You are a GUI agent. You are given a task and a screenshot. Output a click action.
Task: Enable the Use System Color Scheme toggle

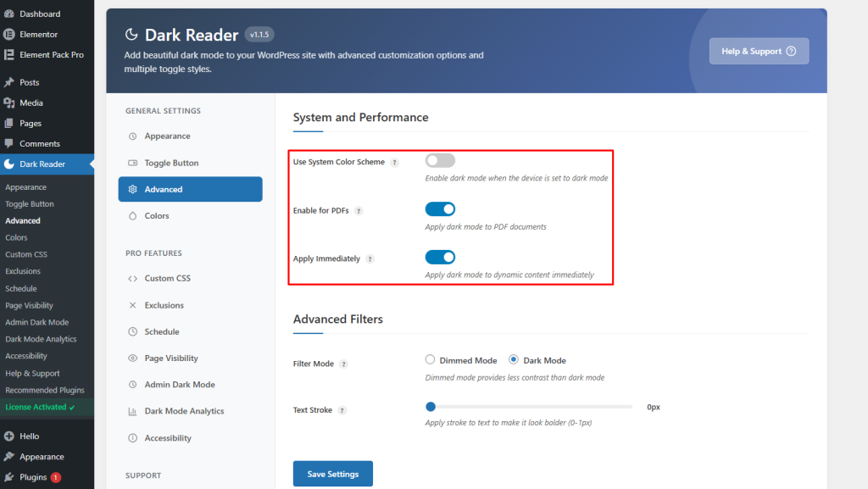point(440,160)
